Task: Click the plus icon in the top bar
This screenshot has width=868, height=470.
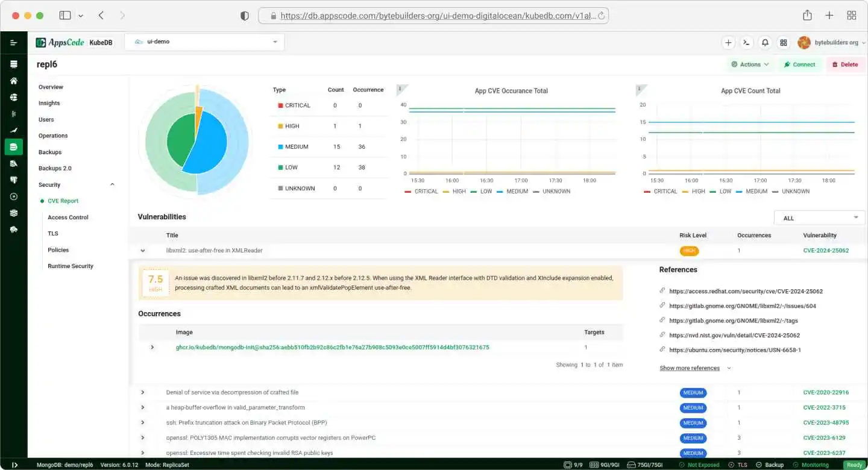Action: [x=728, y=42]
